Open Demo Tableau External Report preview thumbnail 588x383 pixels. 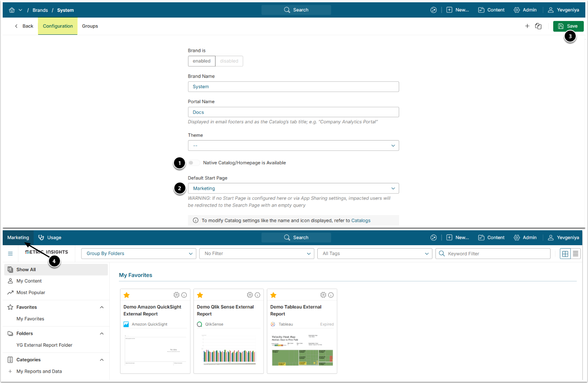302,350
